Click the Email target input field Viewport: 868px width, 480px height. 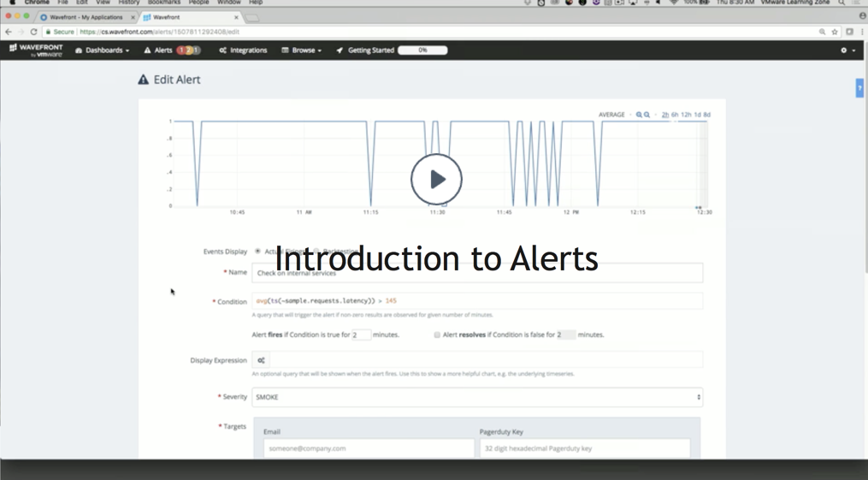369,448
